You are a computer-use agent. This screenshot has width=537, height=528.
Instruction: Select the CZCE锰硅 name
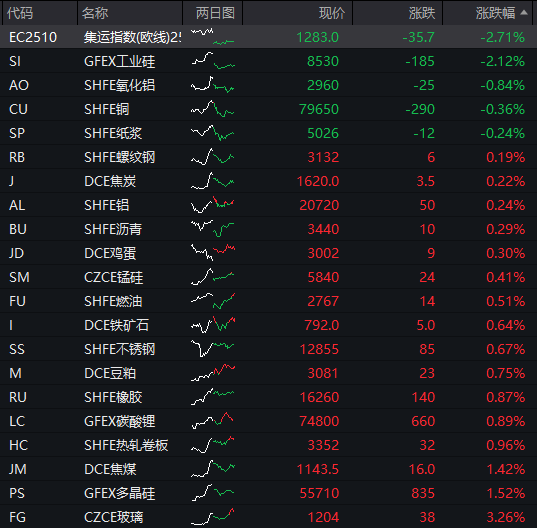[113, 277]
